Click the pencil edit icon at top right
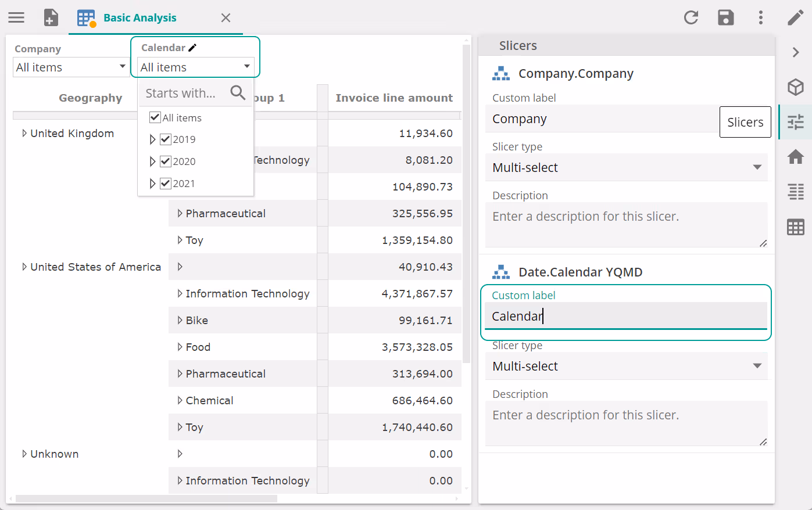The width and height of the screenshot is (812, 510). tap(795, 17)
